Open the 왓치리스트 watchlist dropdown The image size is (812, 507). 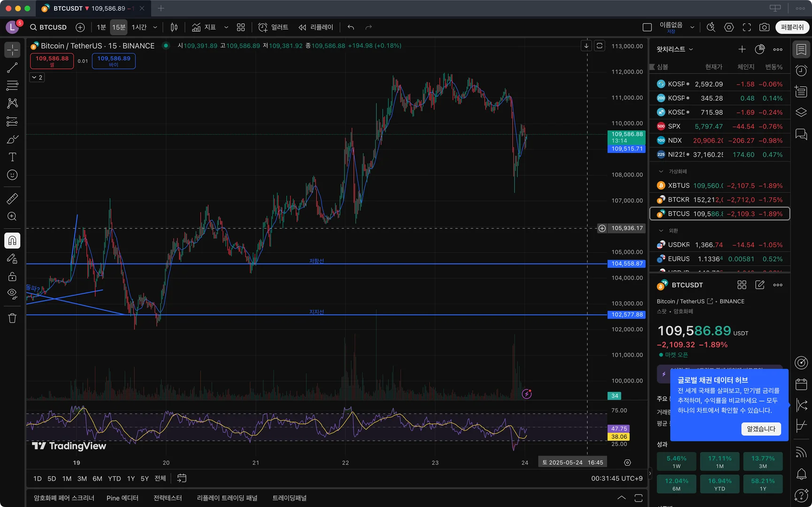674,49
